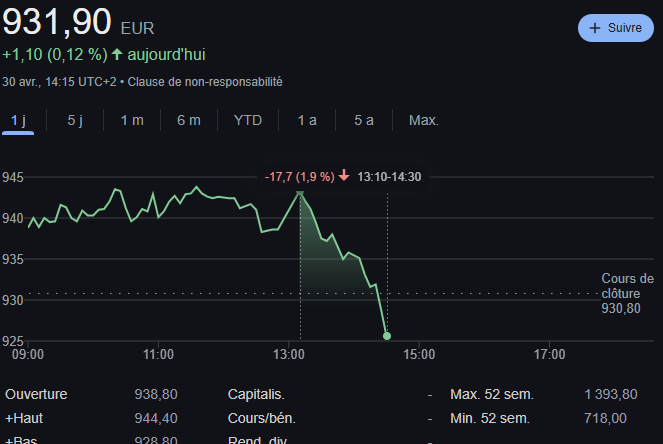Show the 1 m chart range
Viewport: 663px width, 444px height.
[x=132, y=120]
